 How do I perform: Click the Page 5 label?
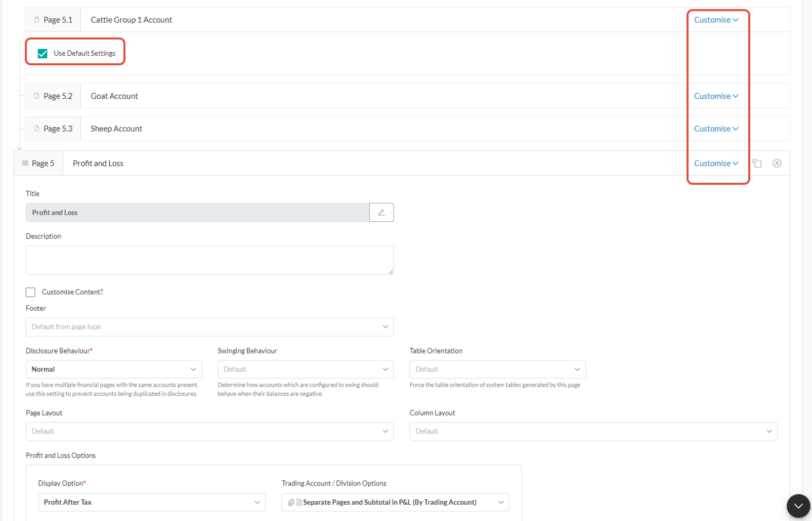click(x=43, y=163)
